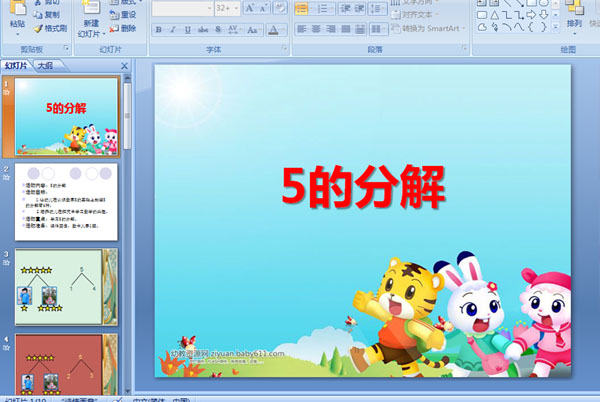This screenshot has height=402, width=600.
Task: Open the font size dropdown showing 32
Action: point(233,8)
